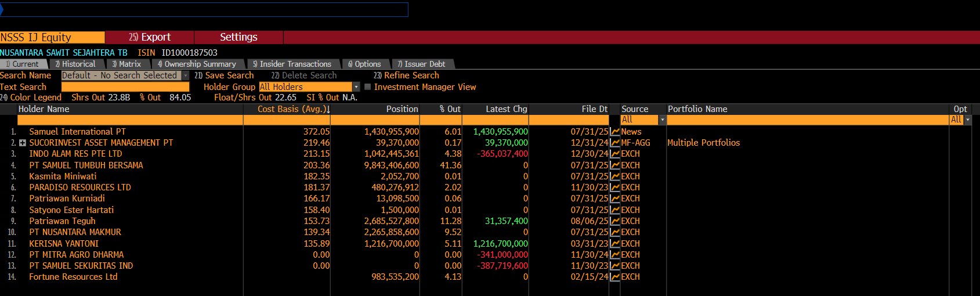This screenshot has height=296, width=980.
Task: Open chart icon for Fortune Resources Ltd row
Action: click(615, 277)
